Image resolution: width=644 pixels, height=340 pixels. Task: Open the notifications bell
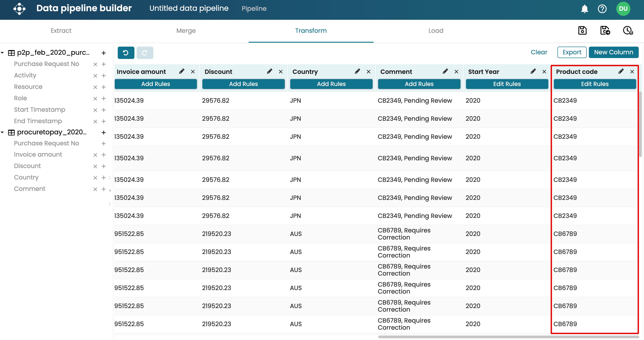[584, 9]
